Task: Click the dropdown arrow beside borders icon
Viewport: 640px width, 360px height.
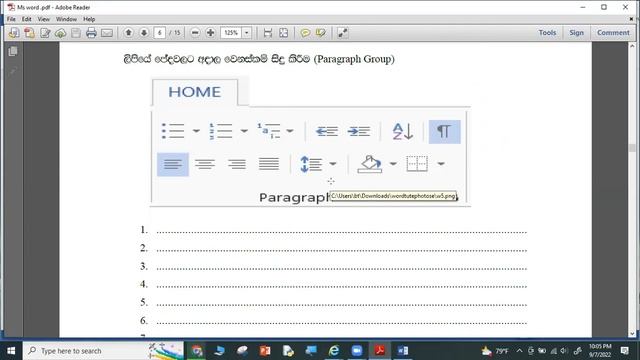Action: [x=441, y=164]
